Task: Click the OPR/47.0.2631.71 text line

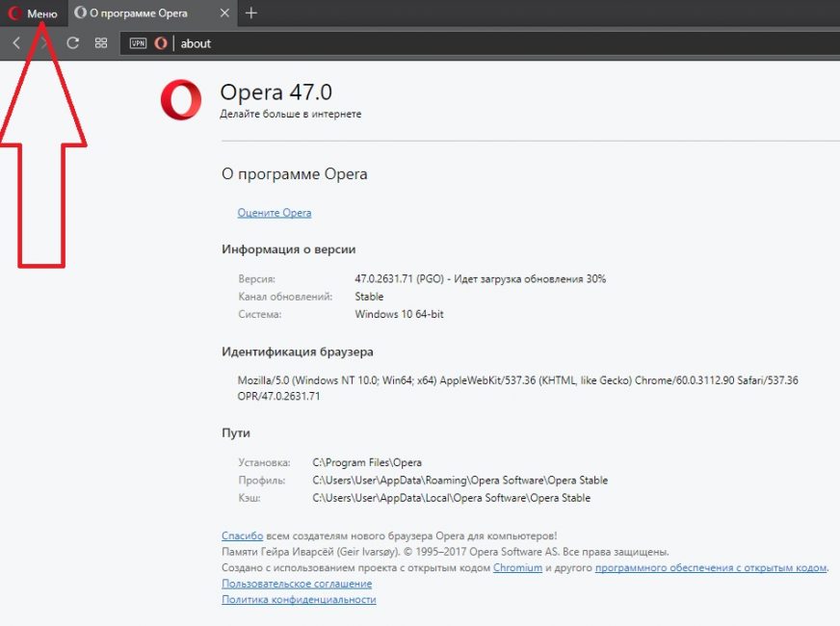Action: 278,397
